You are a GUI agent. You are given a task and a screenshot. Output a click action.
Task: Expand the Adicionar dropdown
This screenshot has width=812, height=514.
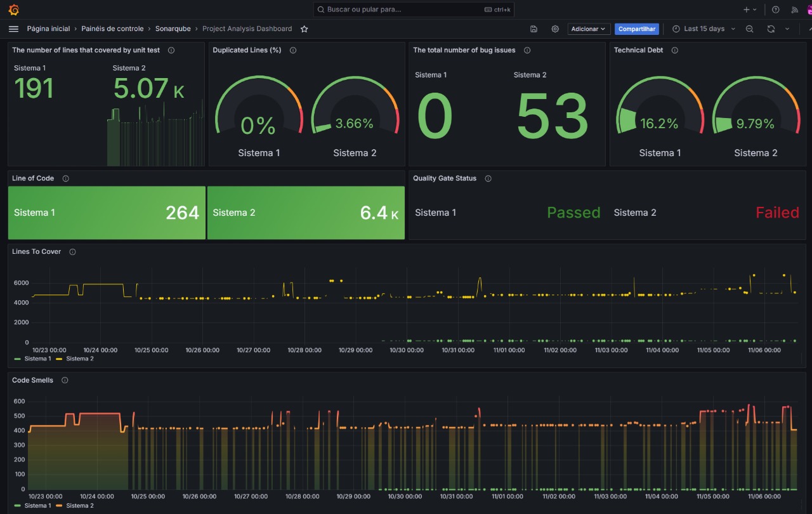tap(589, 29)
